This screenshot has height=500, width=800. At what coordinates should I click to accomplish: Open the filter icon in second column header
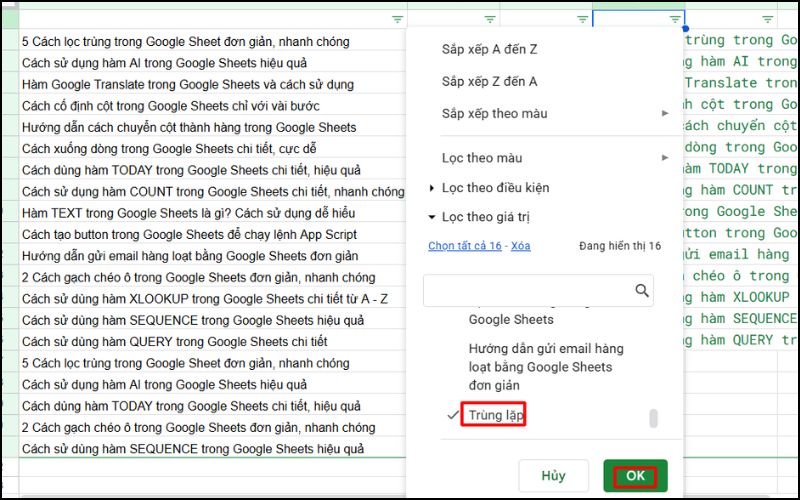point(490,19)
